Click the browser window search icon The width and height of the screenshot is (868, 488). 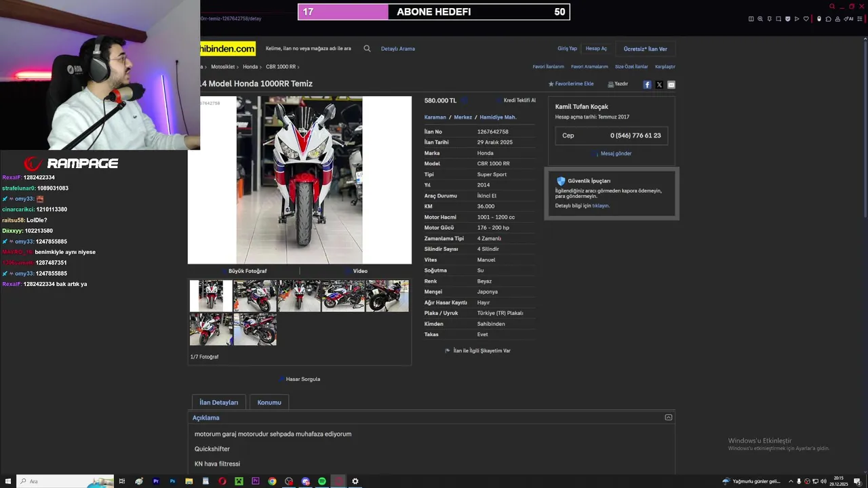click(832, 6)
